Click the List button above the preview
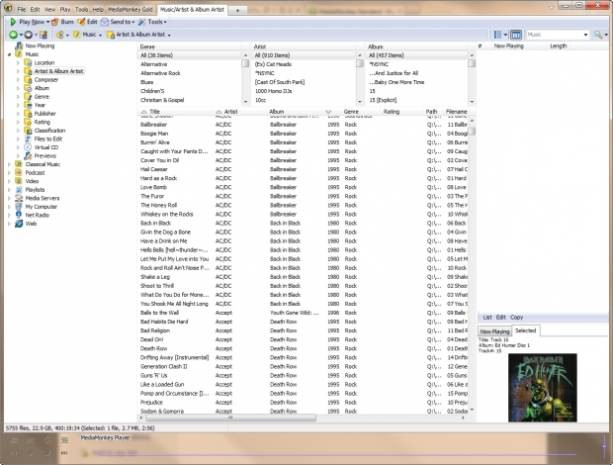The image size is (613, 465). point(487,317)
